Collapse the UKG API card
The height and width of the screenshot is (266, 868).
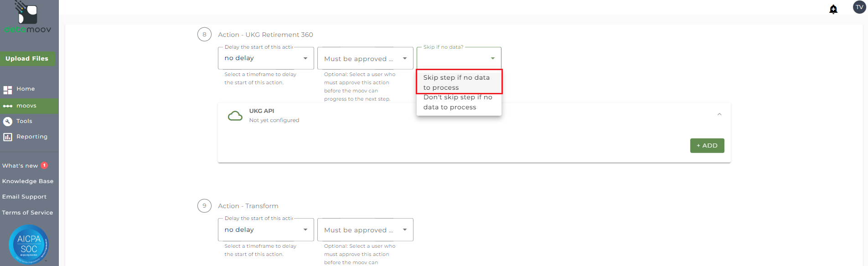[x=719, y=114]
